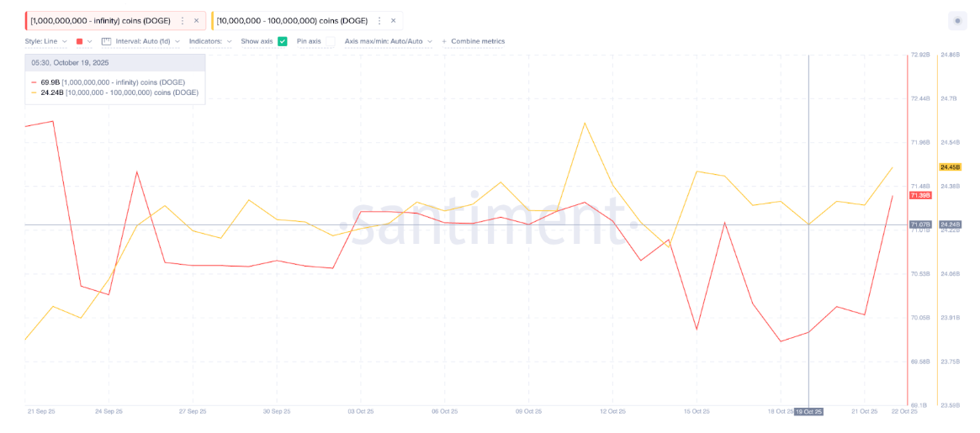Click the candle interval icon

coord(106,41)
